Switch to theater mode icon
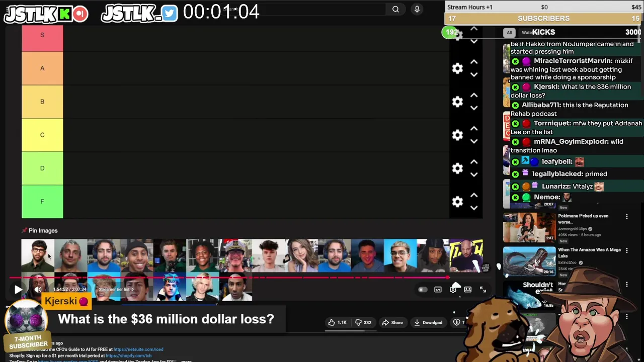Viewport: 644px width, 362px height. click(468, 290)
